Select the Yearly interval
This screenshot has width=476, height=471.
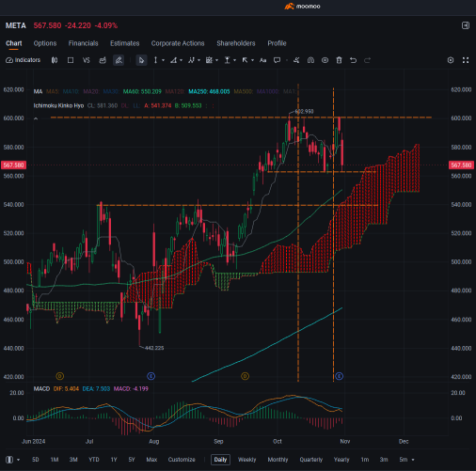point(341,460)
